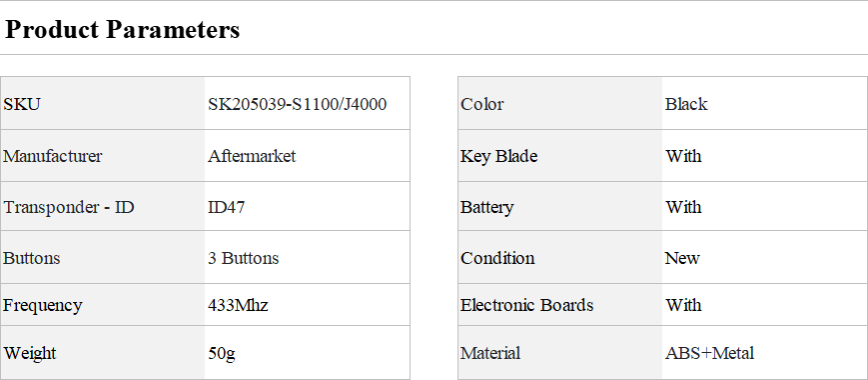868x380 pixels.
Task: Click the Buttons label cell
Action: (103, 258)
